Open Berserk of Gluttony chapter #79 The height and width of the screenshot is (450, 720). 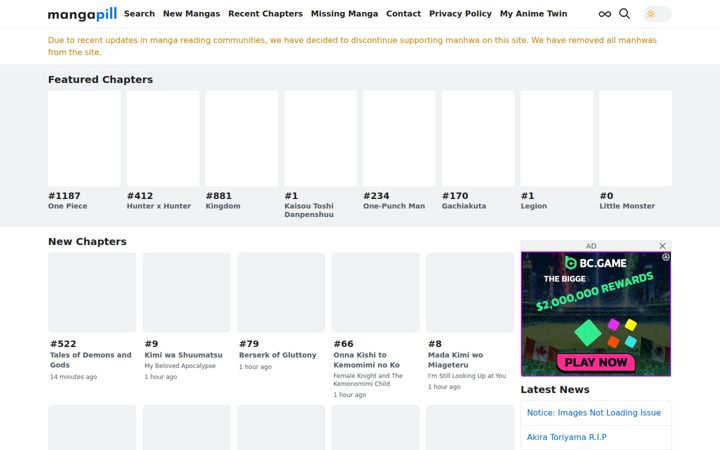tap(281, 292)
